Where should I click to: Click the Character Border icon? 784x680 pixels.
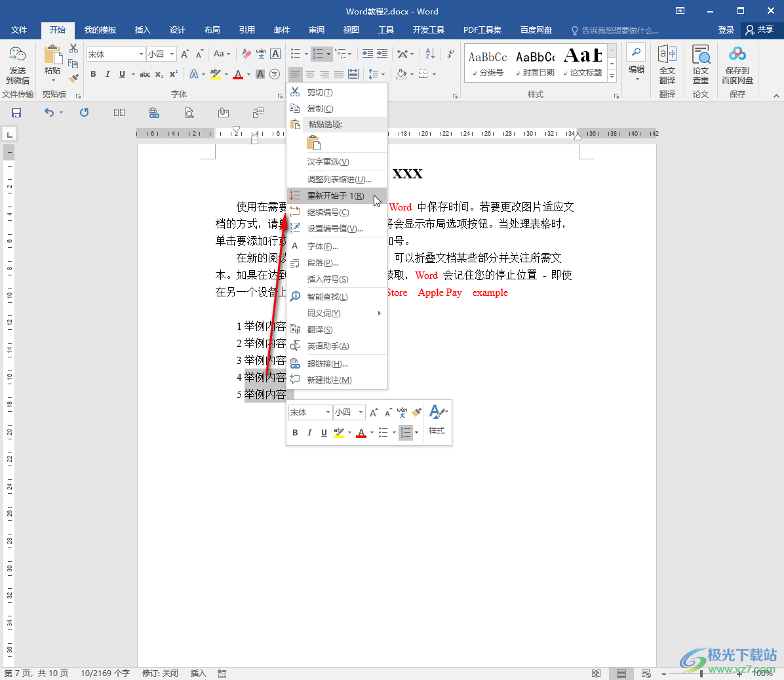point(275,54)
